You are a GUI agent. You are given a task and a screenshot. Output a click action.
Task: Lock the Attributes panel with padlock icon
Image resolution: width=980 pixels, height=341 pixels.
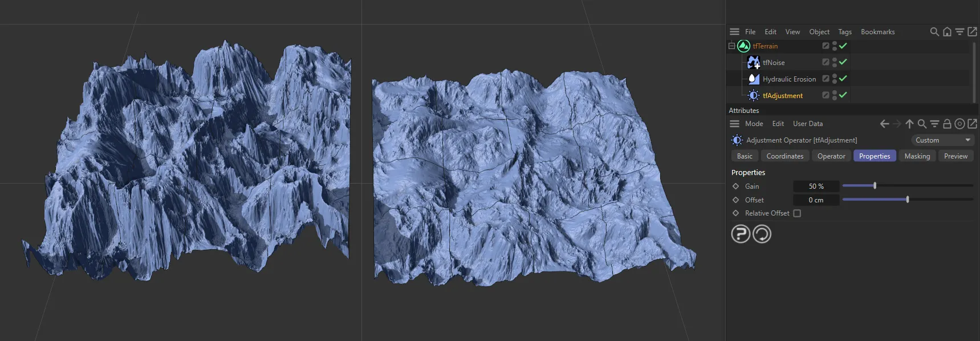click(x=947, y=124)
